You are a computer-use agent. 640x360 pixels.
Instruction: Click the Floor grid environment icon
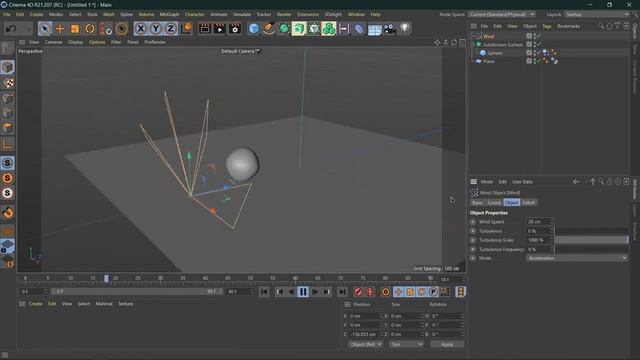[x=374, y=29]
